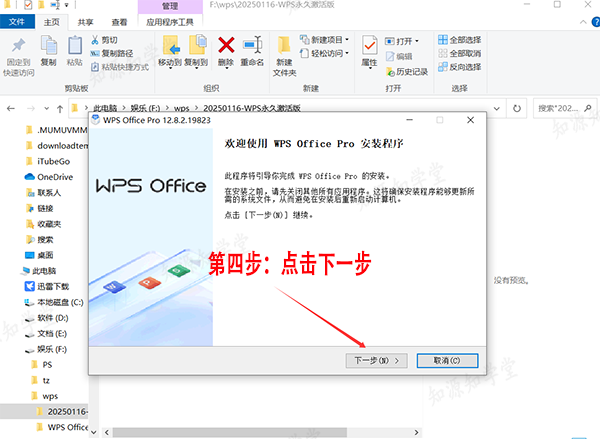Open the blue File menu
Image resolution: width=600 pixels, height=439 pixels.
(17, 22)
